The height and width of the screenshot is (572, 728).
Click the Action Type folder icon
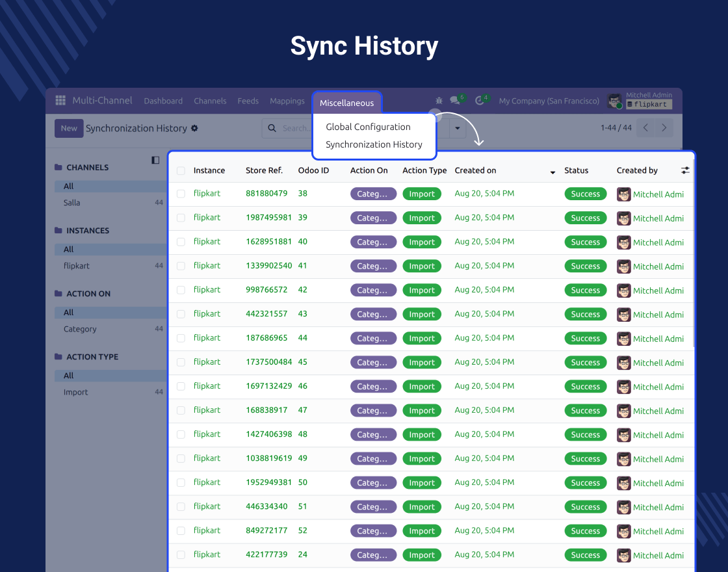click(58, 357)
